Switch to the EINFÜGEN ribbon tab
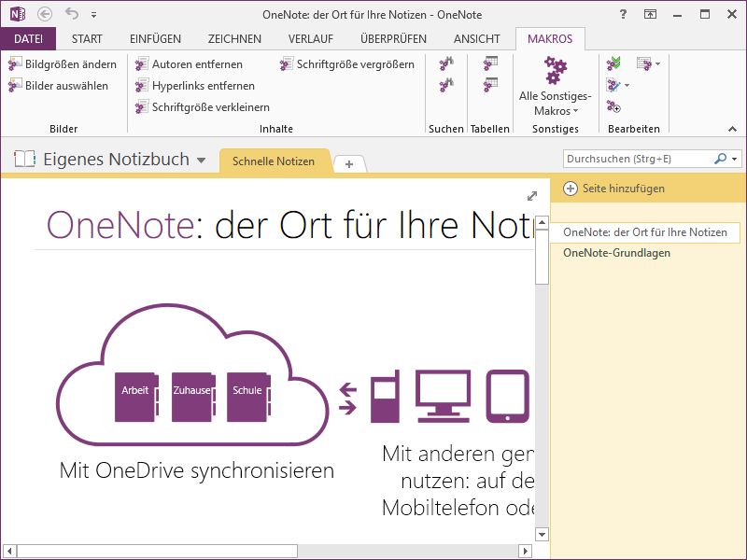 click(155, 39)
